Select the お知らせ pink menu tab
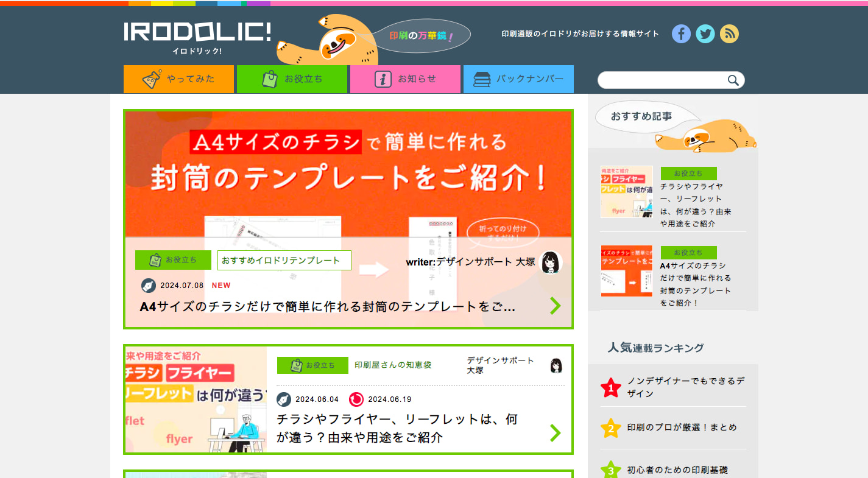Viewport: 868px width, 478px height. (405, 79)
